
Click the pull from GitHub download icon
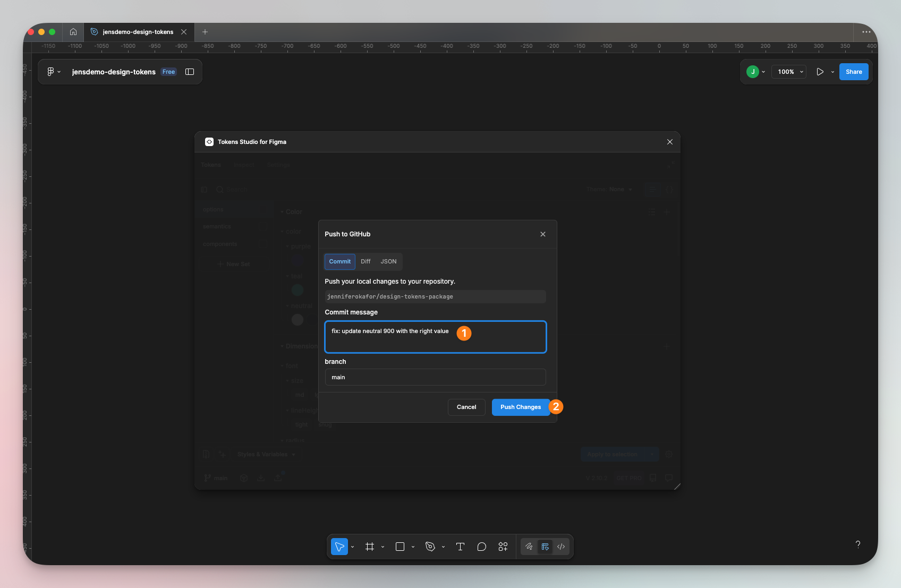261,478
